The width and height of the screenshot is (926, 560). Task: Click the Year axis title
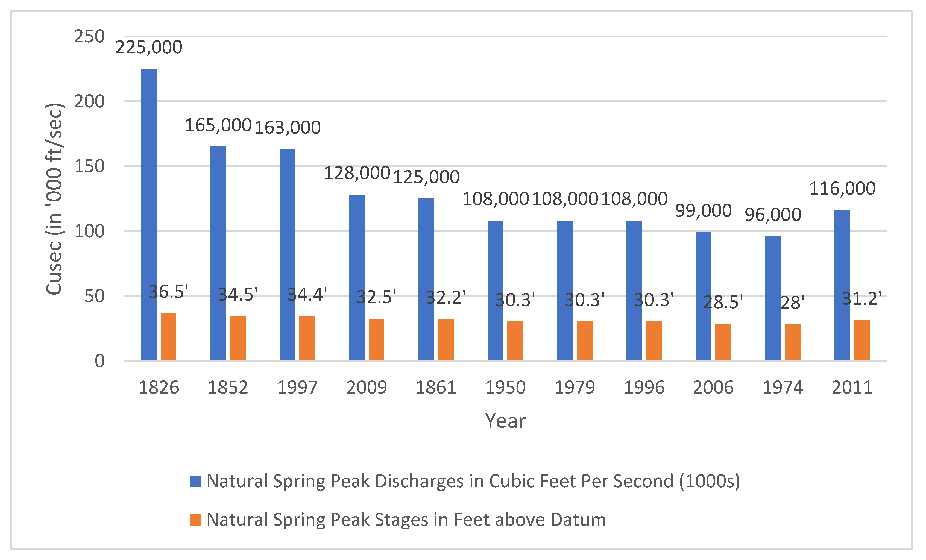point(505,421)
